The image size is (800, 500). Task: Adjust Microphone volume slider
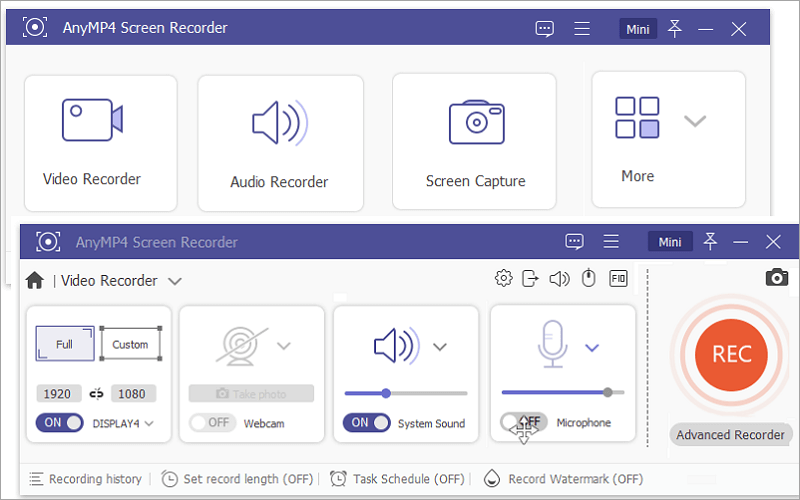click(x=563, y=392)
